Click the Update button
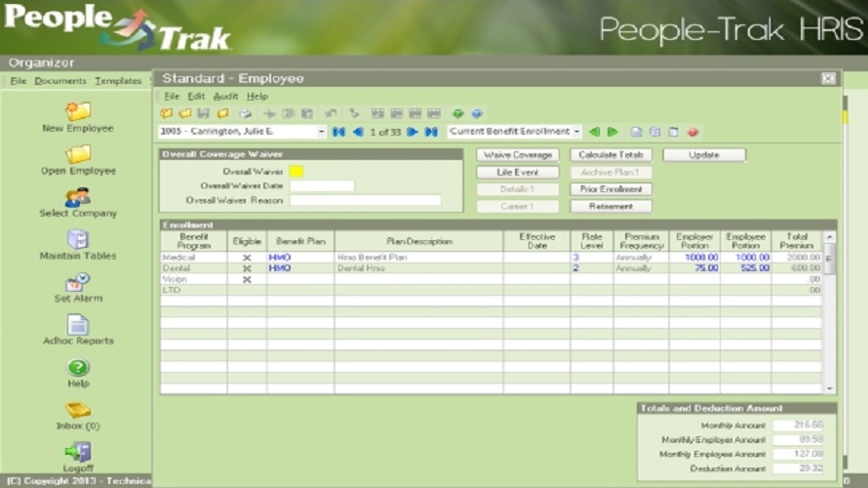This screenshot has height=488, width=868. coord(704,155)
